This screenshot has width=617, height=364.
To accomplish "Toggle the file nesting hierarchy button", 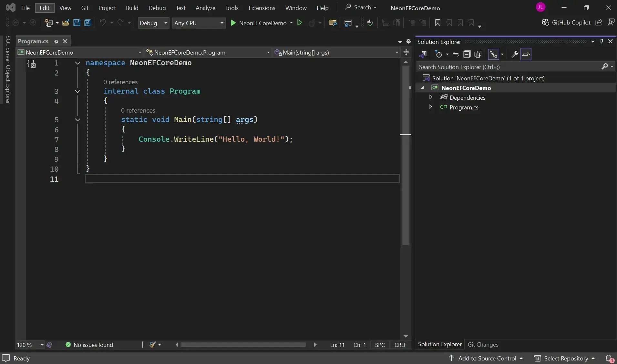I will (x=493, y=54).
